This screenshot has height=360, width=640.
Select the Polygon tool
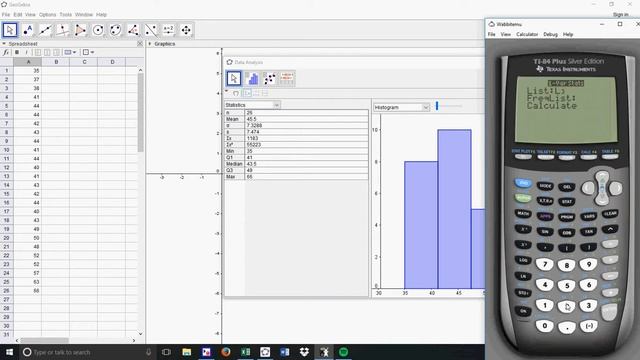point(80,30)
